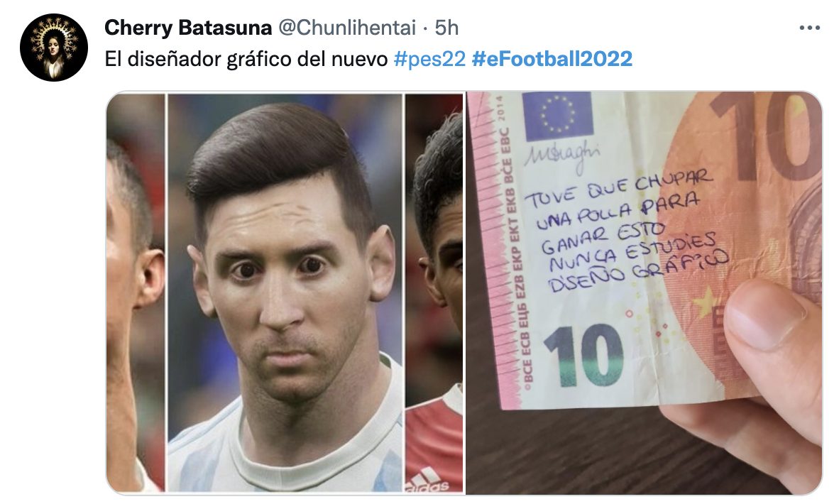This screenshot has width=839, height=504.
Task: Open the eFootball player faces image
Action: click(285, 292)
